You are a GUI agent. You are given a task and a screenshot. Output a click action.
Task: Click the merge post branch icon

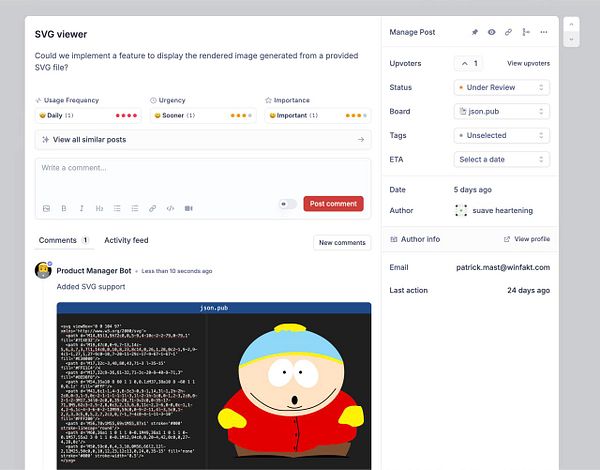[x=526, y=32]
